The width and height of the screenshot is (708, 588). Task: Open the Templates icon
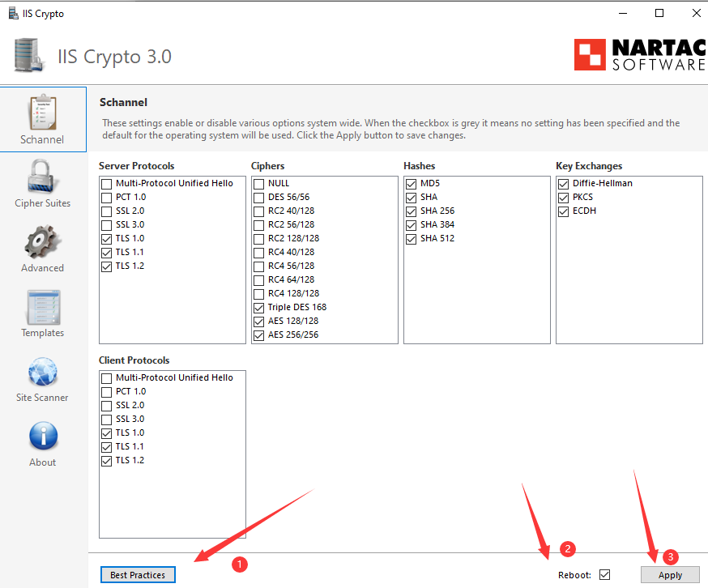tap(43, 307)
